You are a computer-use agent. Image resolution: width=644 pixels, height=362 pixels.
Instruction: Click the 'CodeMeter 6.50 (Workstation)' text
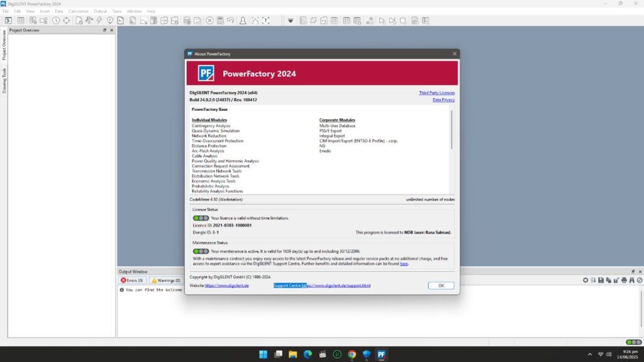(x=216, y=200)
